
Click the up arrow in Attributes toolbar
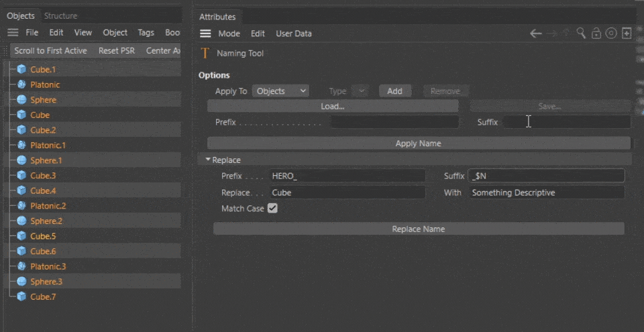coord(566,34)
